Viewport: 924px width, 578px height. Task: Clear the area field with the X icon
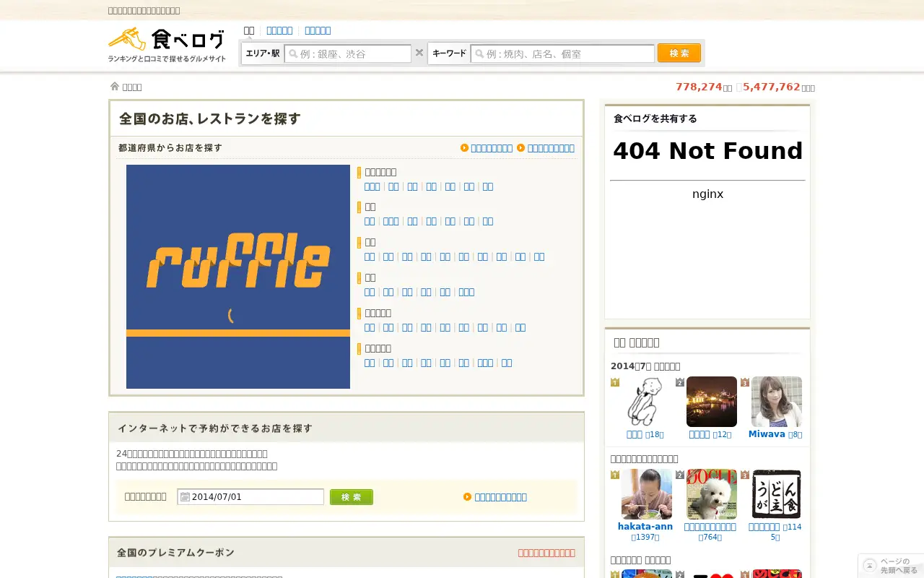tap(419, 53)
